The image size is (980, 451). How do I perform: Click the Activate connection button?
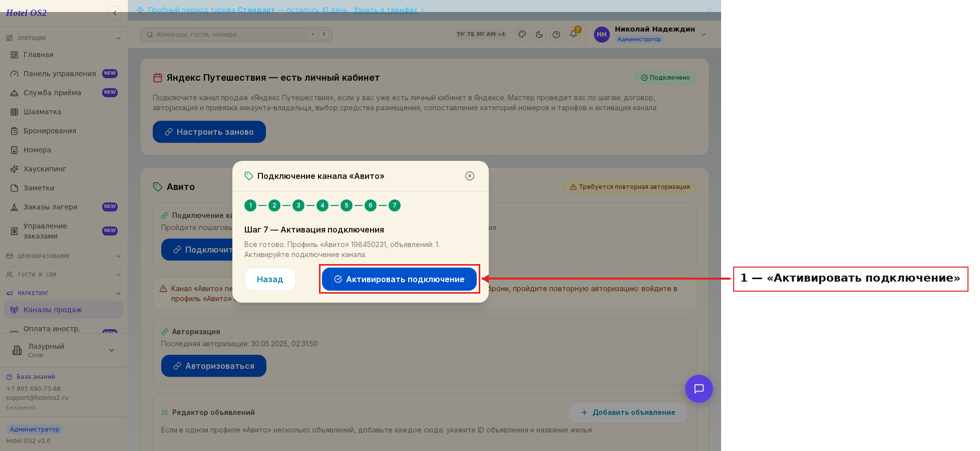click(x=399, y=279)
